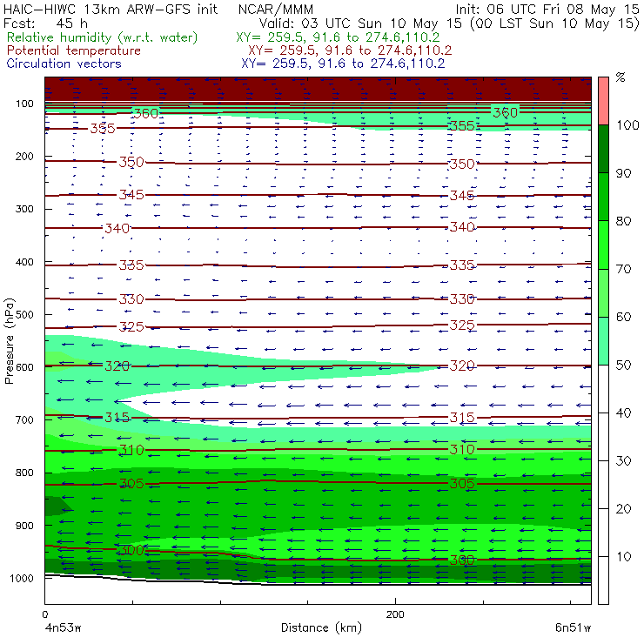Click the 80–90% green colorbar segment
This screenshot has width=644, height=644.
click(603, 197)
